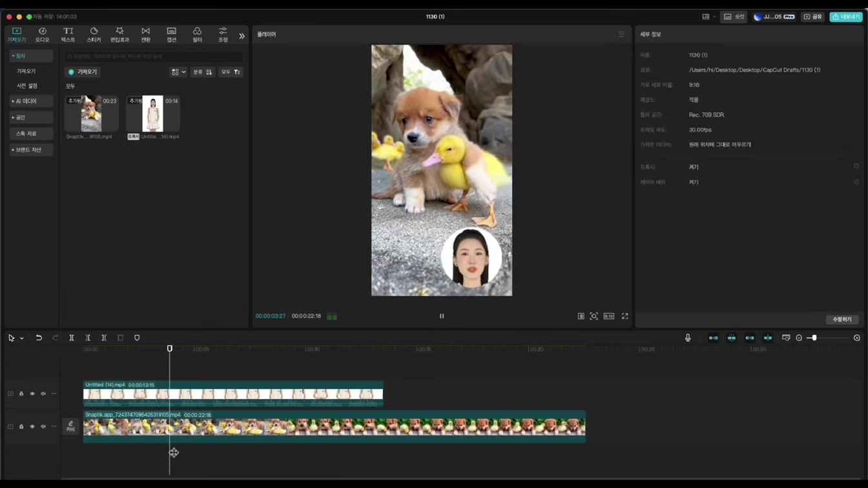The height and width of the screenshot is (488, 868).
Task: Open the 필터 (Filters) tab
Action: click(197, 34)
